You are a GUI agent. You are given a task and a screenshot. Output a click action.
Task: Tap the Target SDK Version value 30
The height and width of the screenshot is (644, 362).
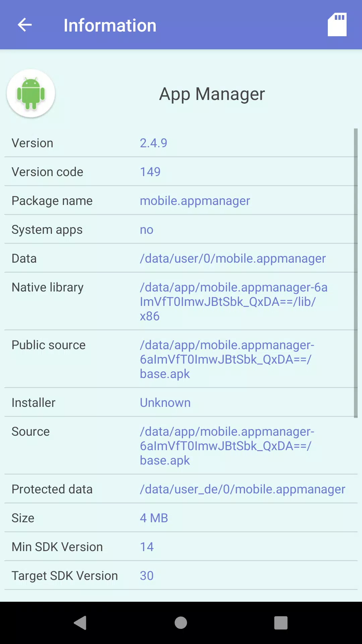(147, 576)
